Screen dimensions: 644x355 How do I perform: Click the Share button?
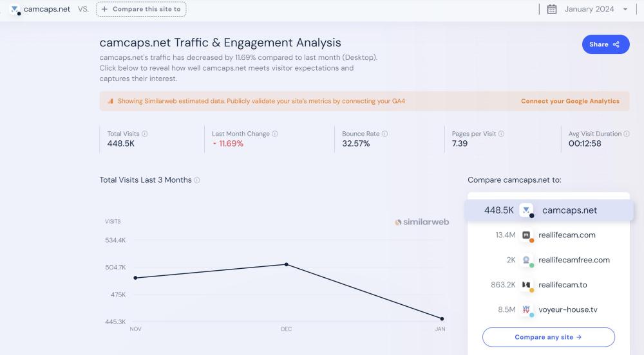click(605, 44)
